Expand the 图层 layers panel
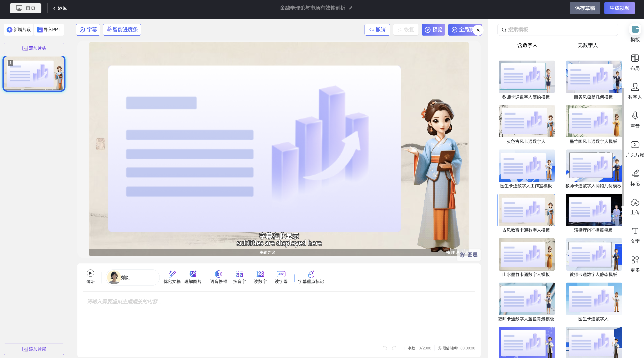This screenshot has height=358, width=644. point(468,255)
